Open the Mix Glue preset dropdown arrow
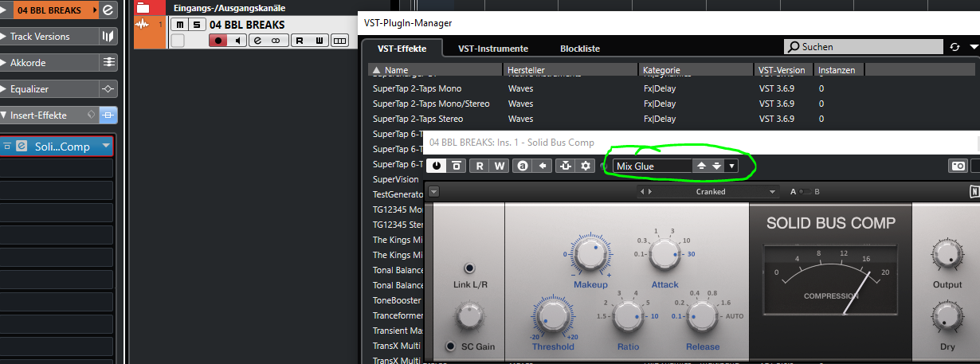 (x=731, y=166)
